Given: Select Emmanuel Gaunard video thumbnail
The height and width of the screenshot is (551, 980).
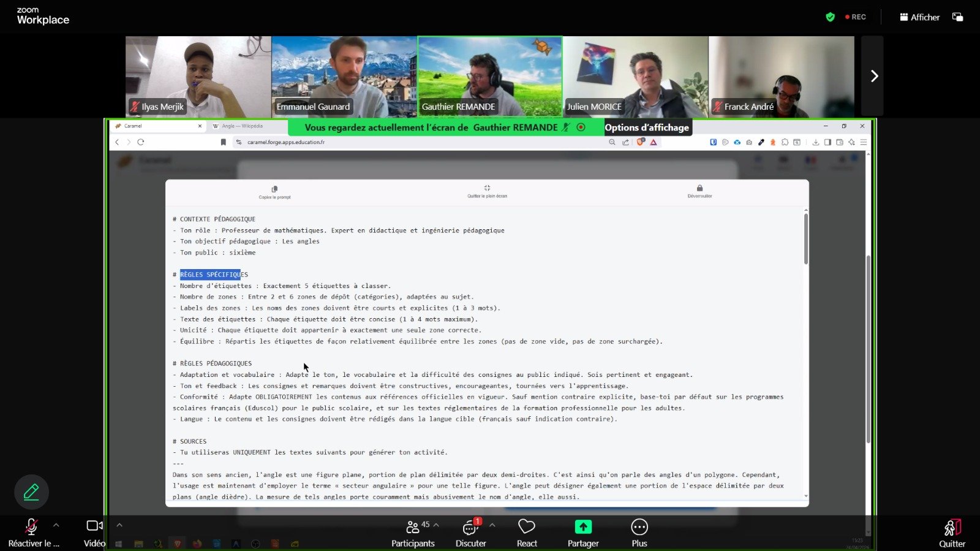Looking at the screenshot, I should coord(344,77).
